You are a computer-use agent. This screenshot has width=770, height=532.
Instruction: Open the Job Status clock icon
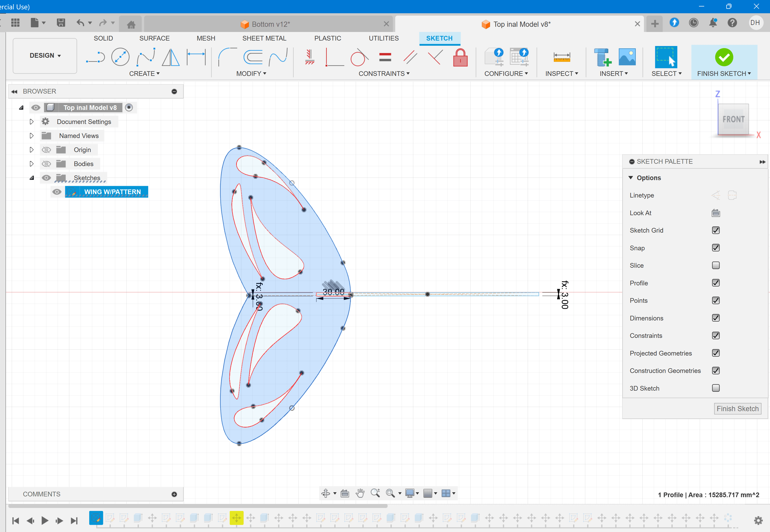pyautogui.click(x=694, y=23)
